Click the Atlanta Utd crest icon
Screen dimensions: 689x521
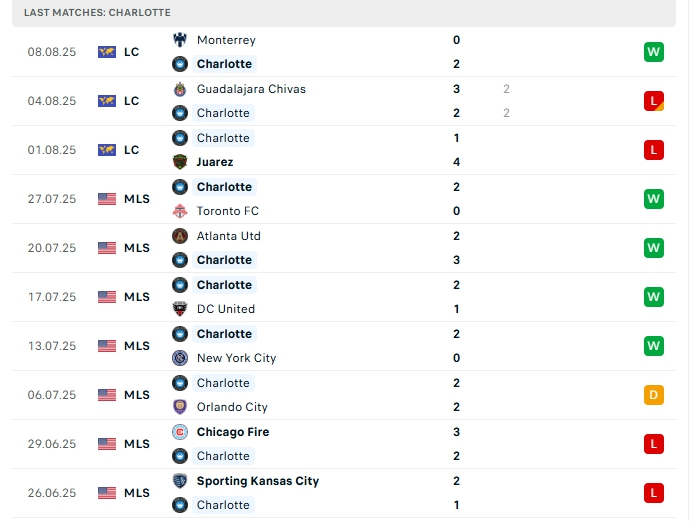(180, 236)
